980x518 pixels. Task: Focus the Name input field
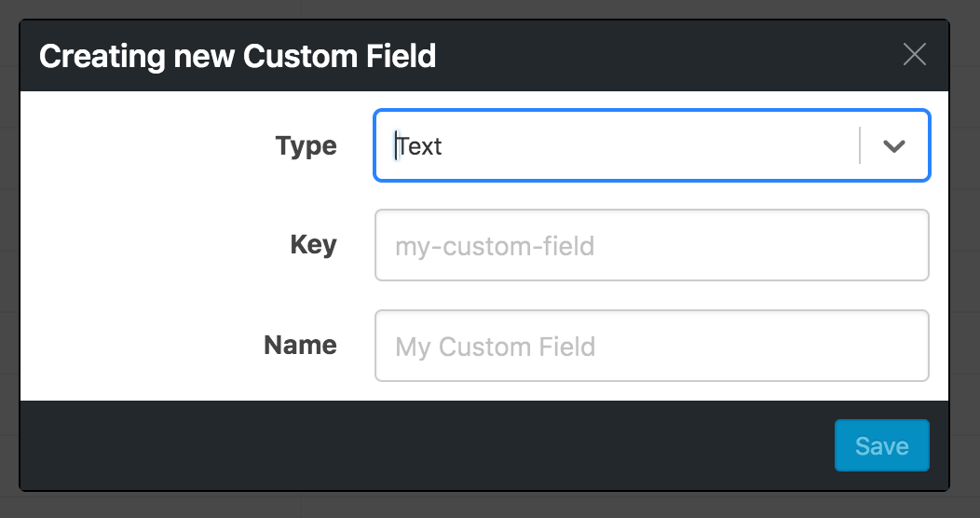[652, 346]
